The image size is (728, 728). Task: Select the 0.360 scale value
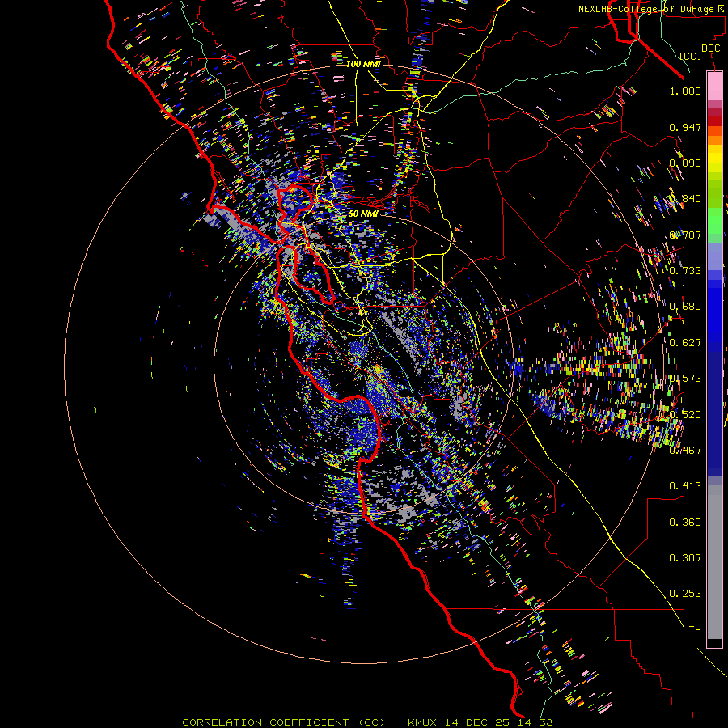[685, 523]
